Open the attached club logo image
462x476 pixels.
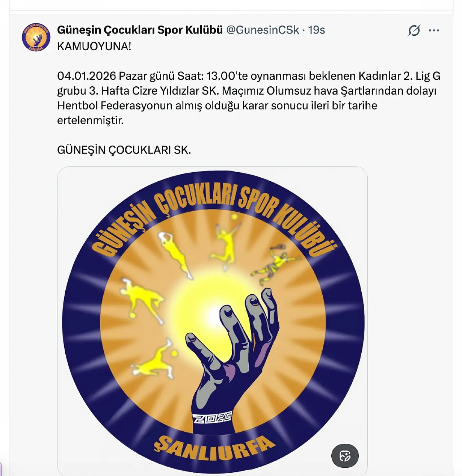(212, 321)
